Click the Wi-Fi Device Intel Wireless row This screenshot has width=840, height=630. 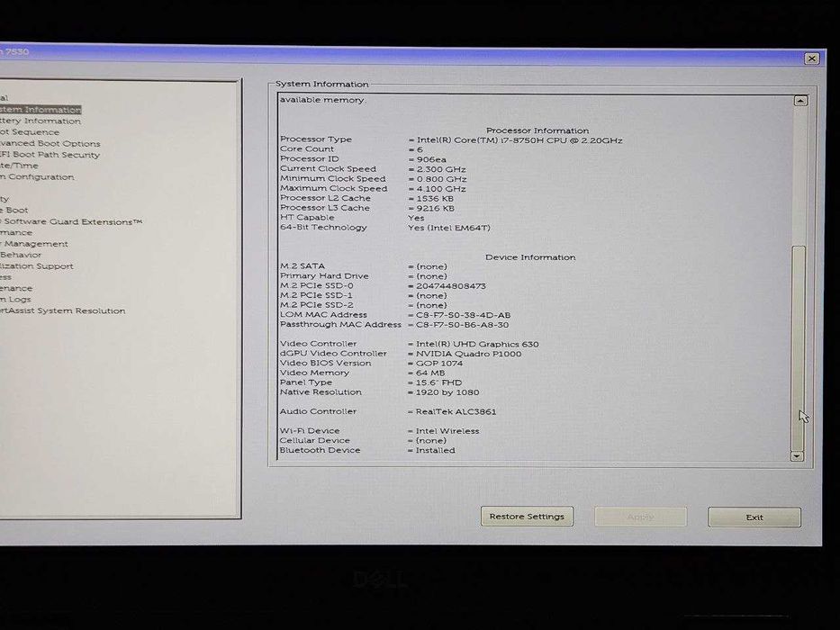coord(380,431)
